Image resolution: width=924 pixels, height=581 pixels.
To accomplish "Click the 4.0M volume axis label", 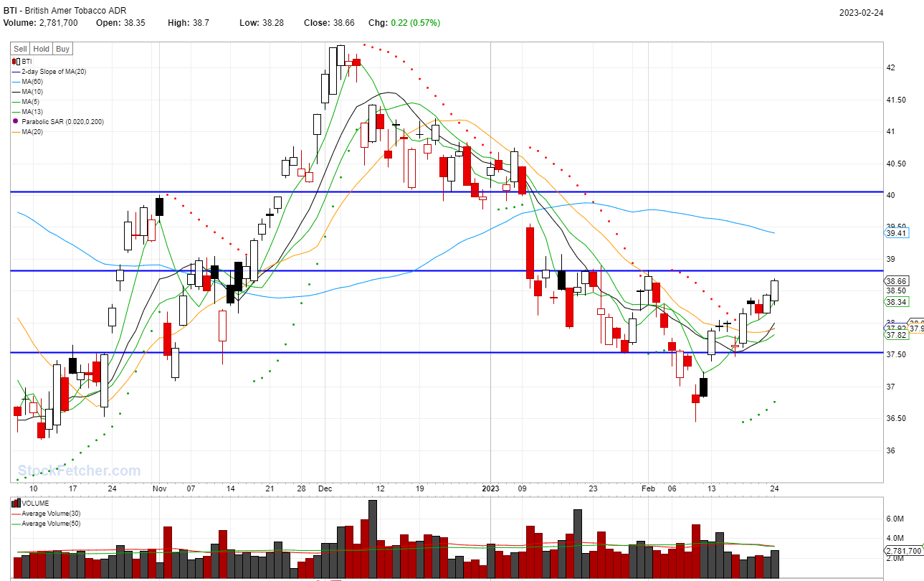I will point(896,538).
